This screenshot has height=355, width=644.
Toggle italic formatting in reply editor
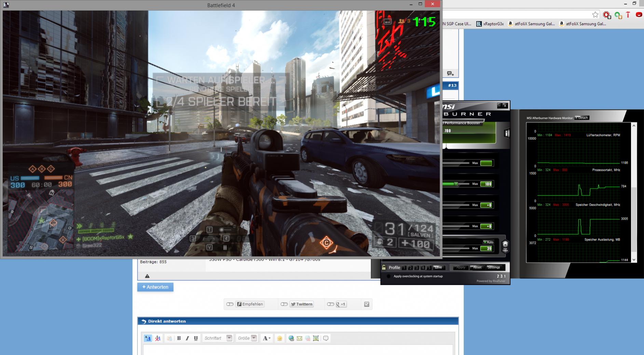coord(187,338)
